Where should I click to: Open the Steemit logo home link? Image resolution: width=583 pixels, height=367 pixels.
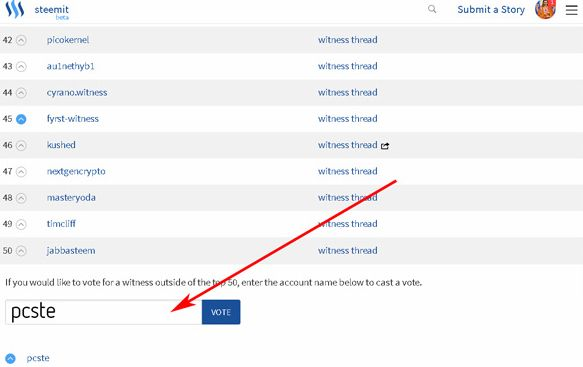[x=15, y=10]
